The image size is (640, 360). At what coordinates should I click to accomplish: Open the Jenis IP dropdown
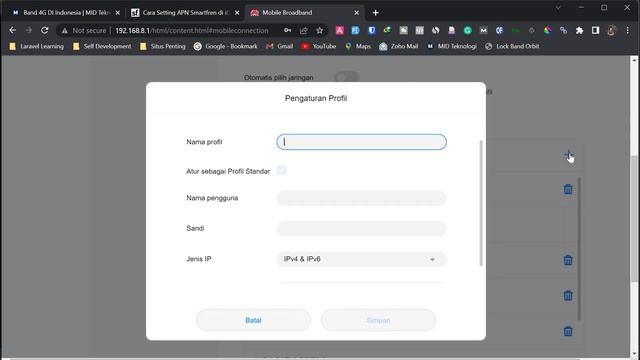(x=361, y=259)
